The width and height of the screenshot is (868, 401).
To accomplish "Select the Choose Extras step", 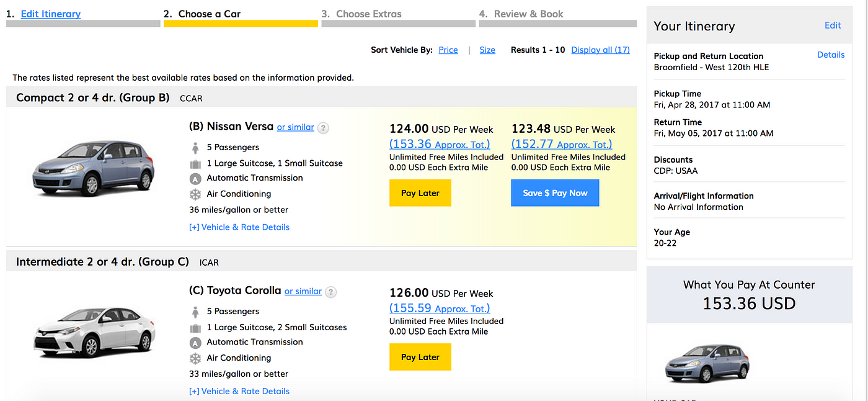I will pos(369,14).
